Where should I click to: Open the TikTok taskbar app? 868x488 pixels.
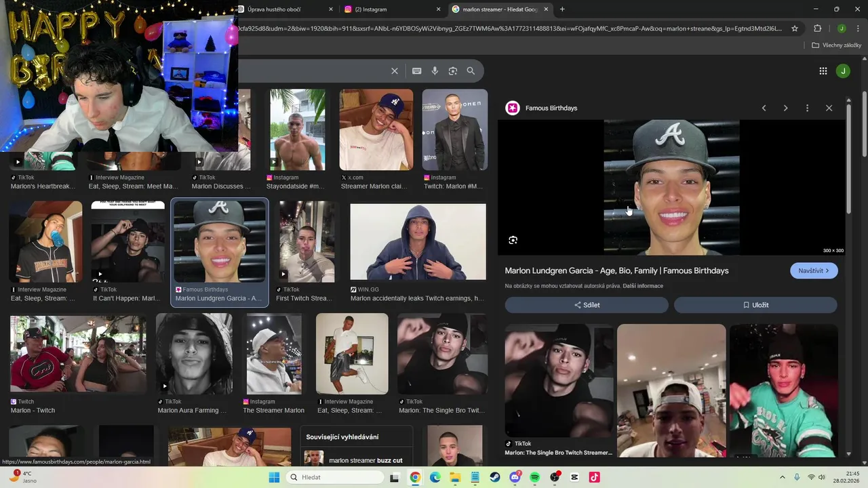point(595,477)
